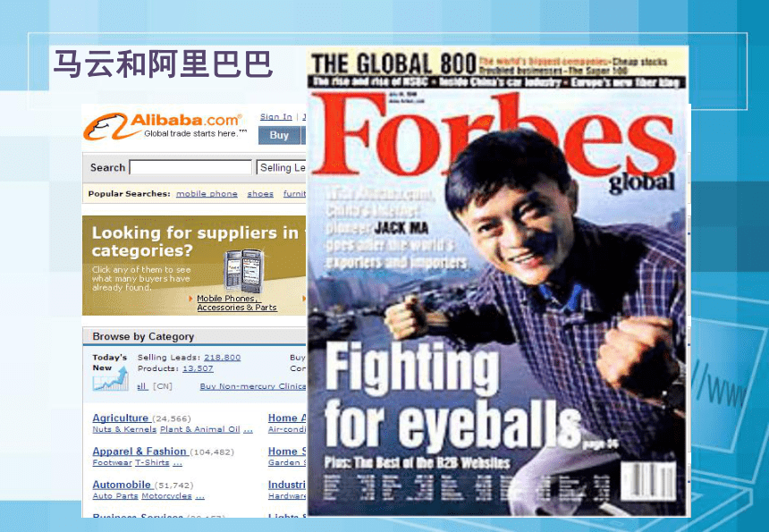Click the slide title 马云和阿里巴巴
The height and width of the screenshot is (532, 769).
(163, 63)
